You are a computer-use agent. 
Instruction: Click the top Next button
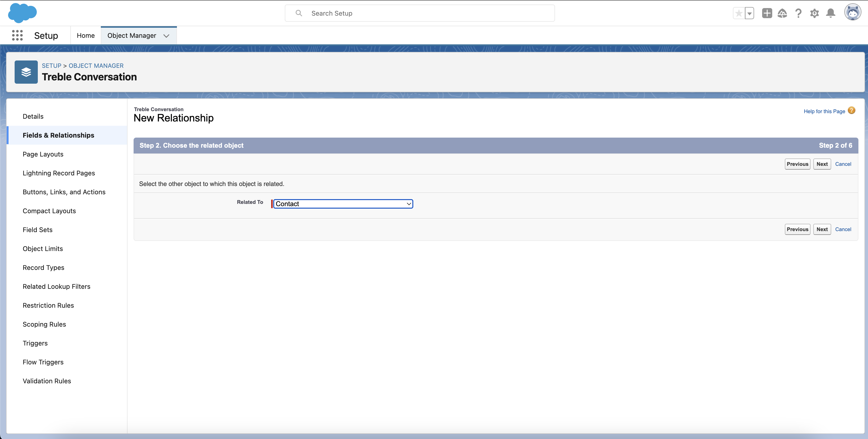tap(822, 164)
